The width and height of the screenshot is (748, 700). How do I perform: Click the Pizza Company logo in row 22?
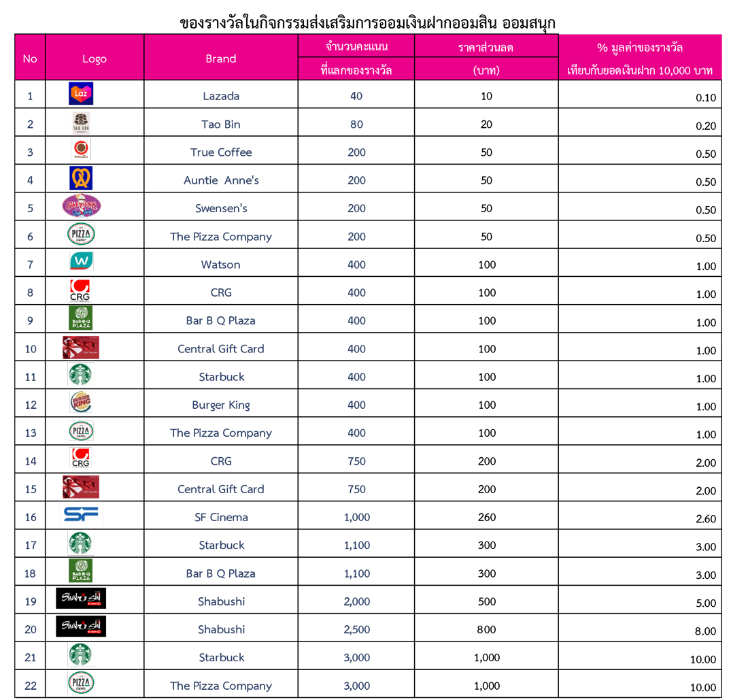coord(81,683)
